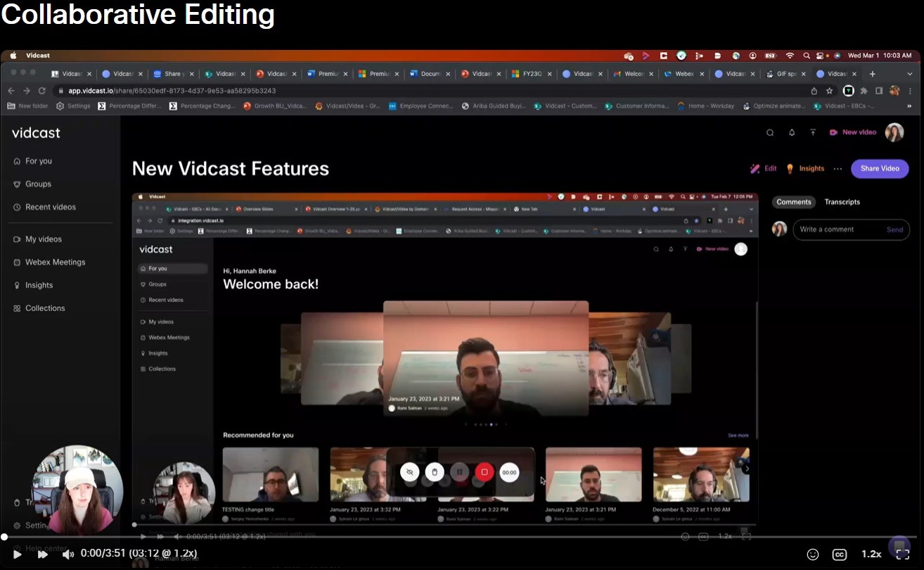Open Webex Meetings in main Vidcast sidebar
Viewport: 924px width, 570px height.
pos(49,262)
